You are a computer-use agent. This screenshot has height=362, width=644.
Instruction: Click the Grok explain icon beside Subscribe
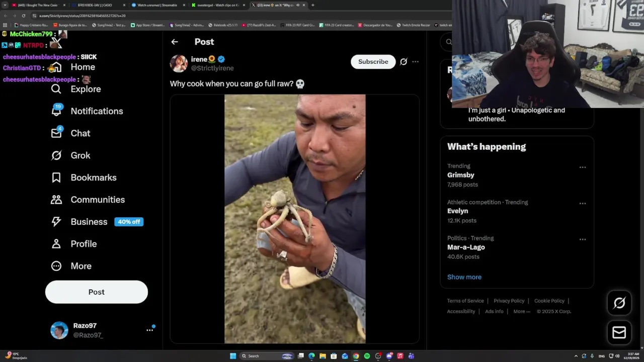click(x=404, y=62)
